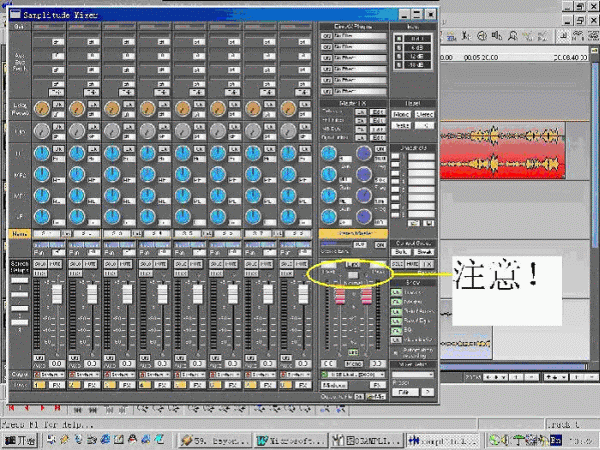Open the FX button on channel 1
The image size is (600, 450).
point(56,385)
